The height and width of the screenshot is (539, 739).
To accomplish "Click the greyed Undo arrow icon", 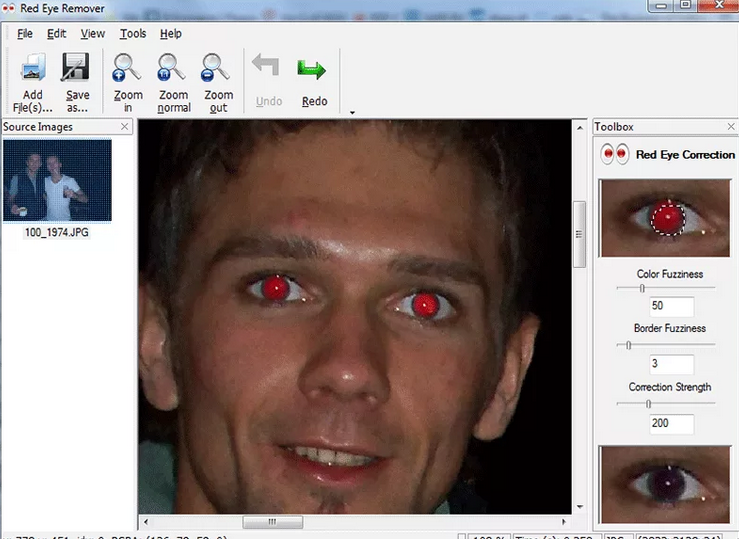I will click(x=266, y=65).
